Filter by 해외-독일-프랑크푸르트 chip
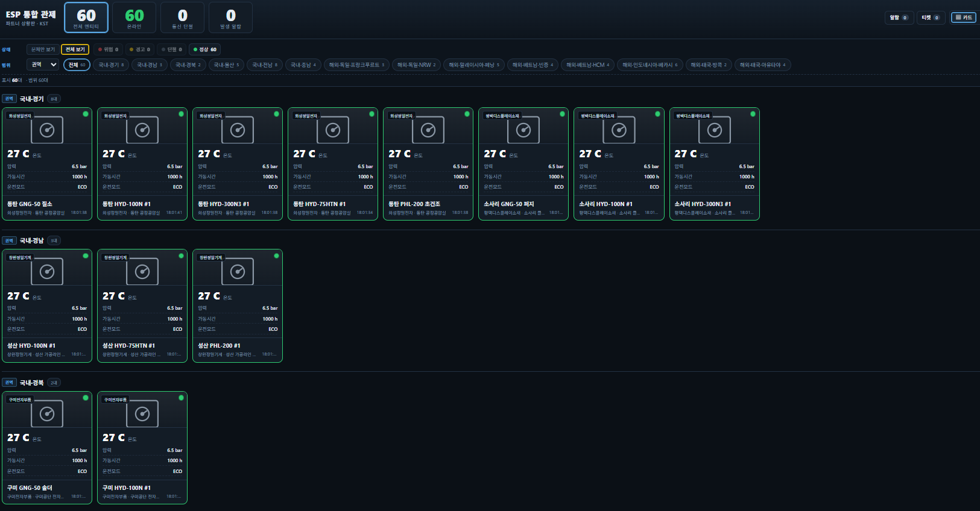The image size is (980, 511). (356, 64)
